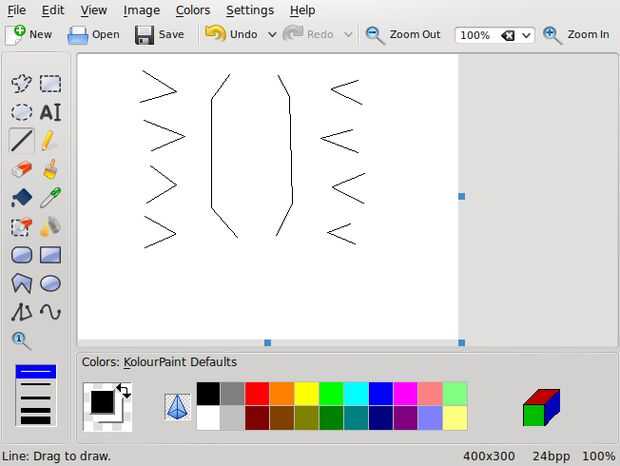Select the Pen tool
The height and width of the screenshot is (466, 620).
click(x=50, y=140)
